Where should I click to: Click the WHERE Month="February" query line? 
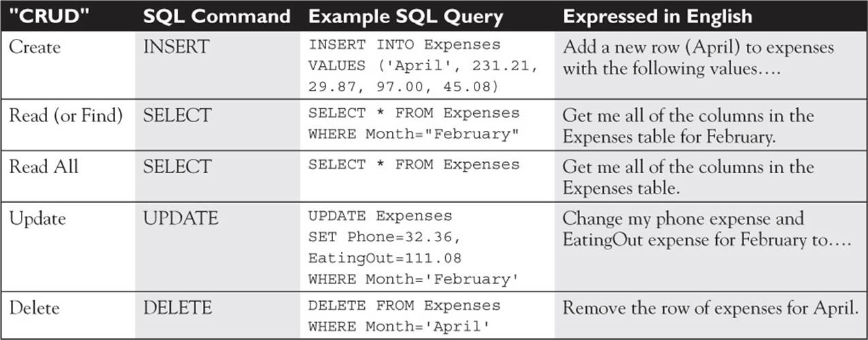point(413,134)
